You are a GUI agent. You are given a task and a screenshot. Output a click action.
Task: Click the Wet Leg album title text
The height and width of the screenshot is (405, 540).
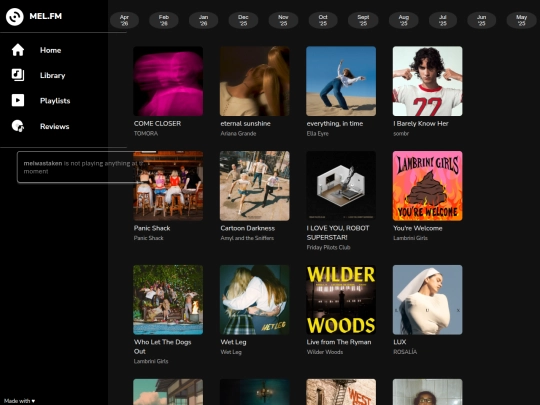[233, 342]
